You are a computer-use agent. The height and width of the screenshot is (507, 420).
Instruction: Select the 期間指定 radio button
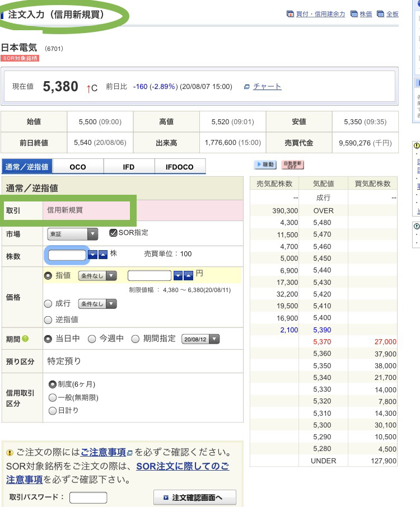(x=136, y=339)
